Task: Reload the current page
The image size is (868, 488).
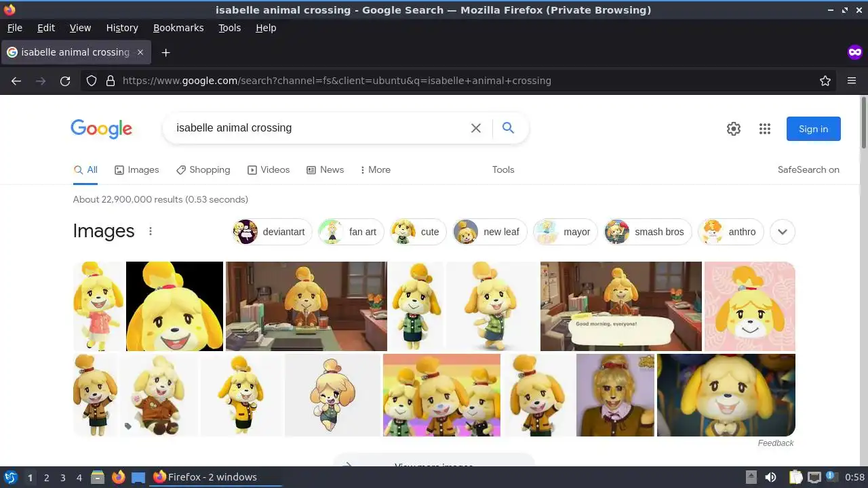Action: pos(65,81)
